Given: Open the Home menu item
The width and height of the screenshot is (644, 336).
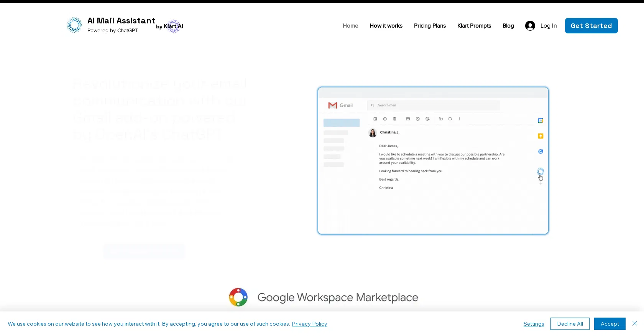Looking at the screenshot, I should tap(350, 26).
